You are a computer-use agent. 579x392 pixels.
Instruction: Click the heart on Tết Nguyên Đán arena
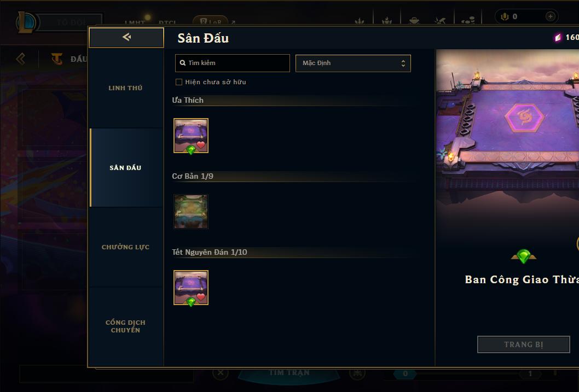pos(201,297)
